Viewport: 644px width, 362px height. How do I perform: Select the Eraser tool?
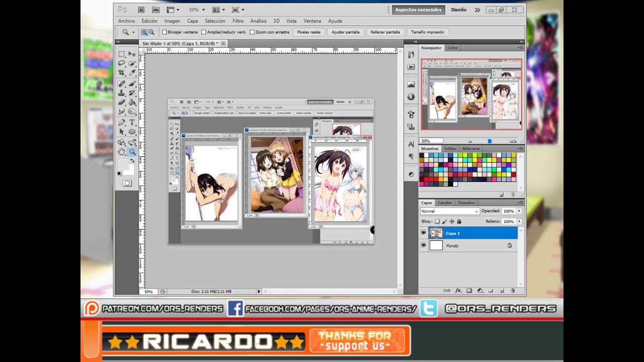[x=122, y=103]
